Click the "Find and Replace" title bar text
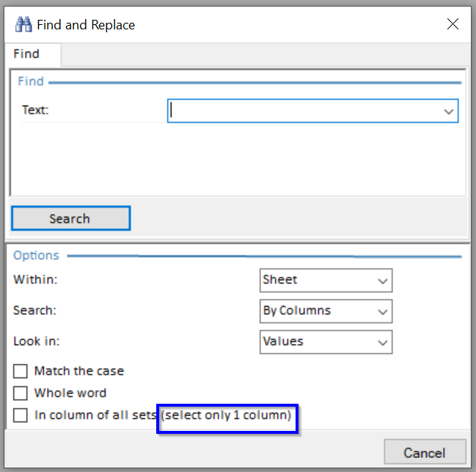Viewport: 476px width, 472px height. 86,25
